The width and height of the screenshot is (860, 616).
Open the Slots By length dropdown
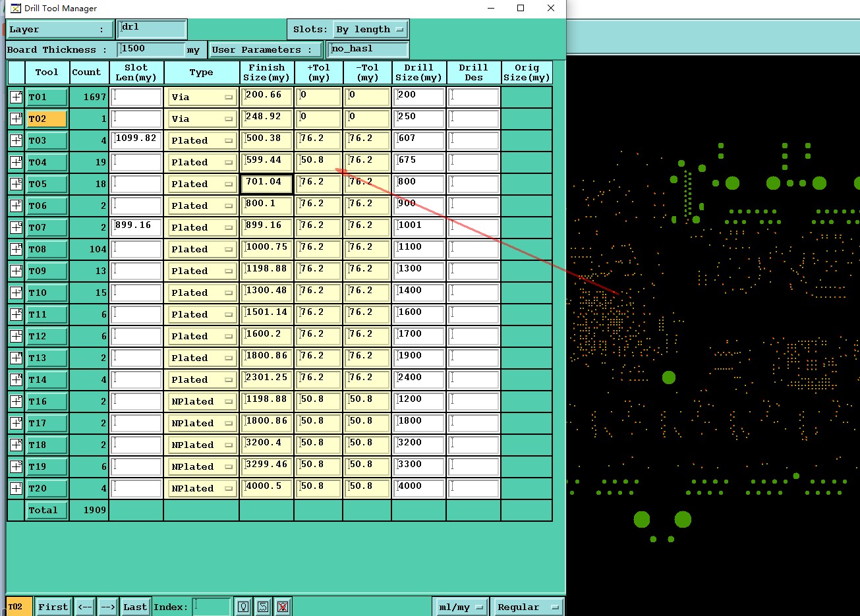[370, 30]
